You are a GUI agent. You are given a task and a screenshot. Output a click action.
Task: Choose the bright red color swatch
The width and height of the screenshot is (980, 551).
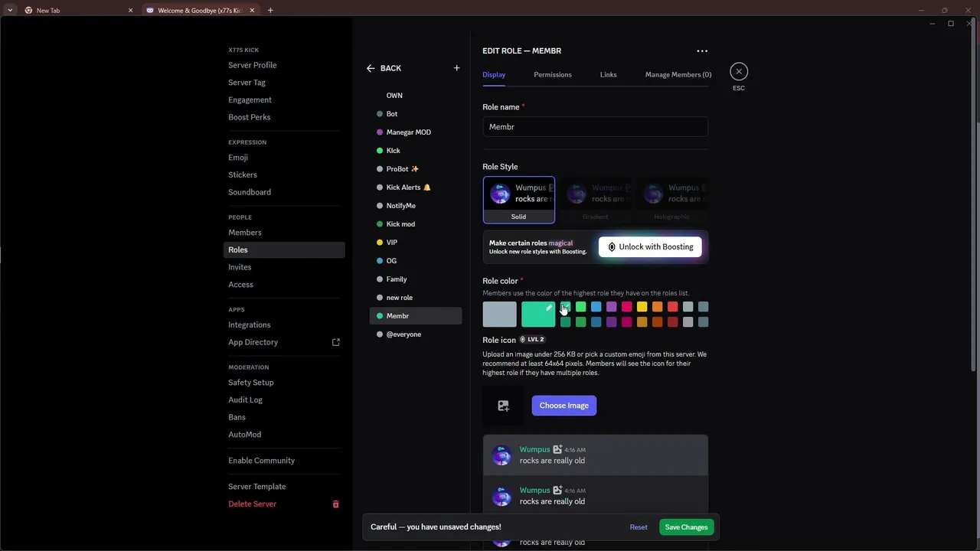pos(672,307)
